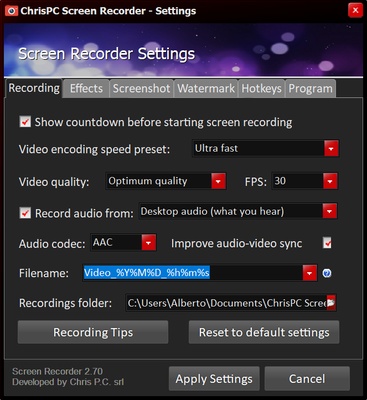The height and width of the screenshot is (400, 367).
Task: Expand the Video quality dropdown
Action: 218,181
